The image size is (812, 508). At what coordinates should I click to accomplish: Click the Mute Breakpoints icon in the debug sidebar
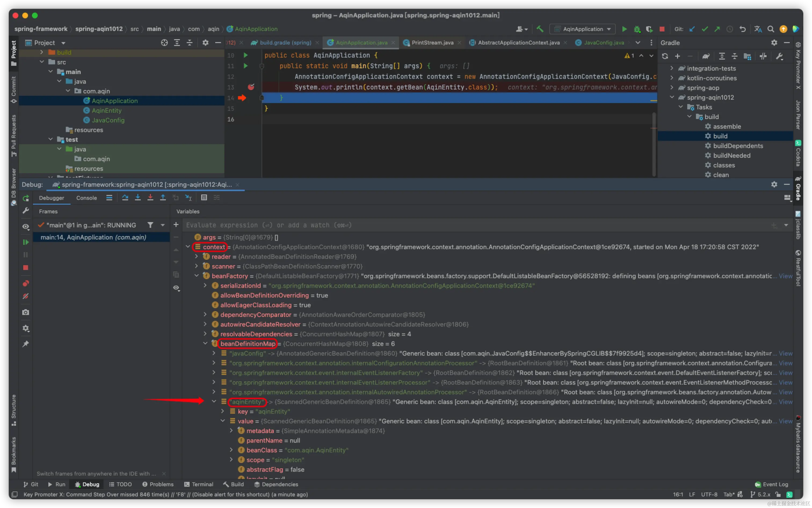[26, 296]
